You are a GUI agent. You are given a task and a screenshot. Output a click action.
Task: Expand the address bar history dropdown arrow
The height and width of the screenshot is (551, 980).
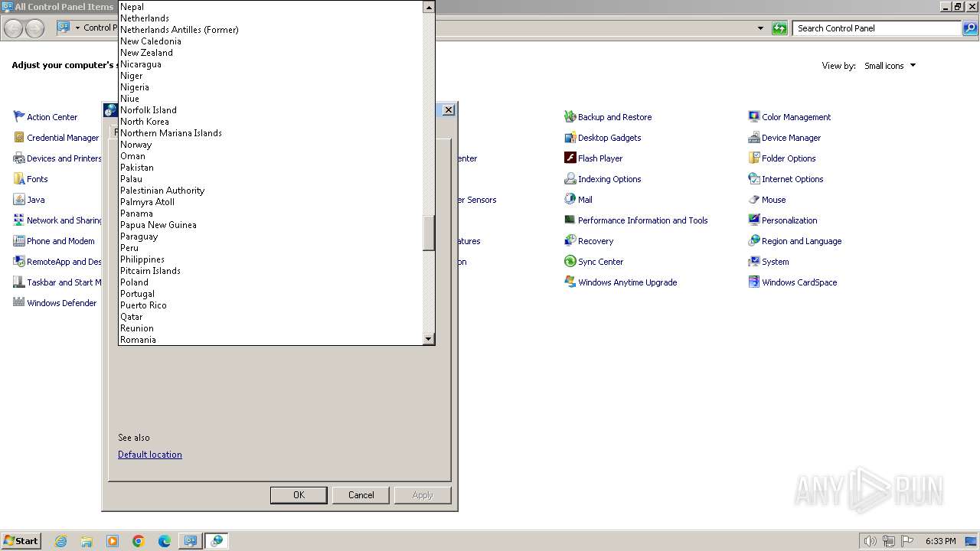pos(760,28)
